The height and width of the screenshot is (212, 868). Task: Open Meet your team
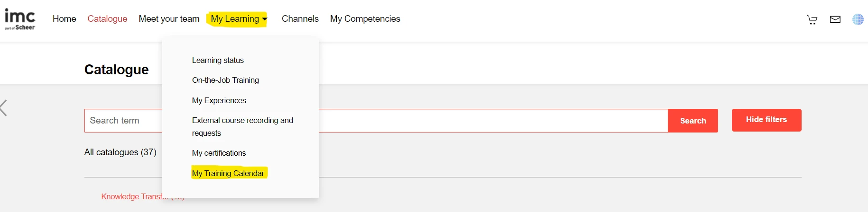169,19
